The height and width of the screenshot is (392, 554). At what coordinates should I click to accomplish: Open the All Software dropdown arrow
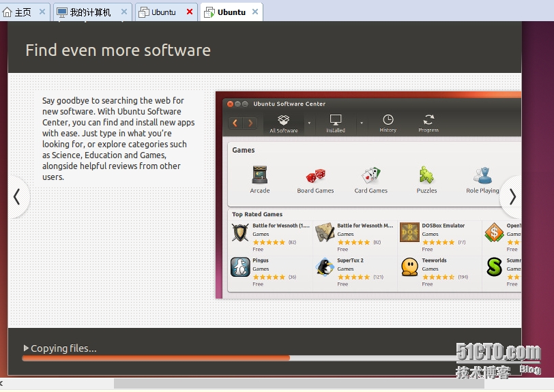pyautogui.click(x=309, y=123)
